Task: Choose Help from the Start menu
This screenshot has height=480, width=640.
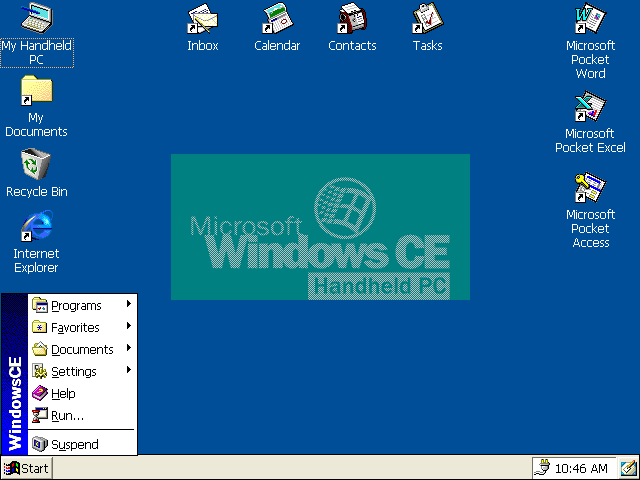Action: tap(82, 393)
